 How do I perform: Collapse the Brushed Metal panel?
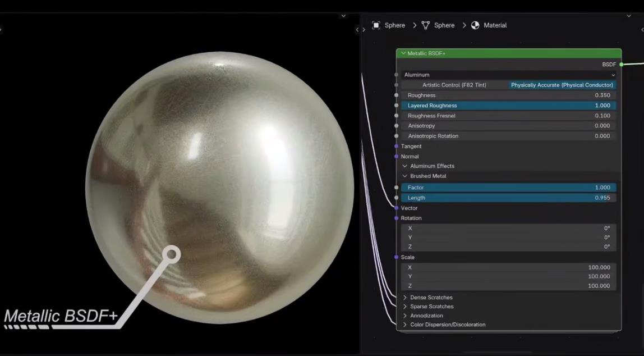pyautogui.click(x=405, y=176)
